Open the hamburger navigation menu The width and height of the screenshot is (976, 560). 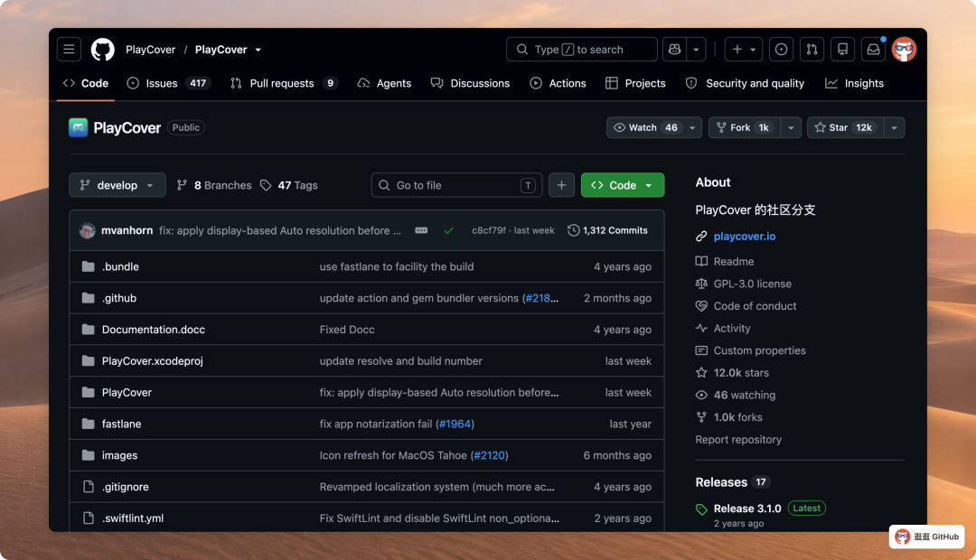click(69, 49)
